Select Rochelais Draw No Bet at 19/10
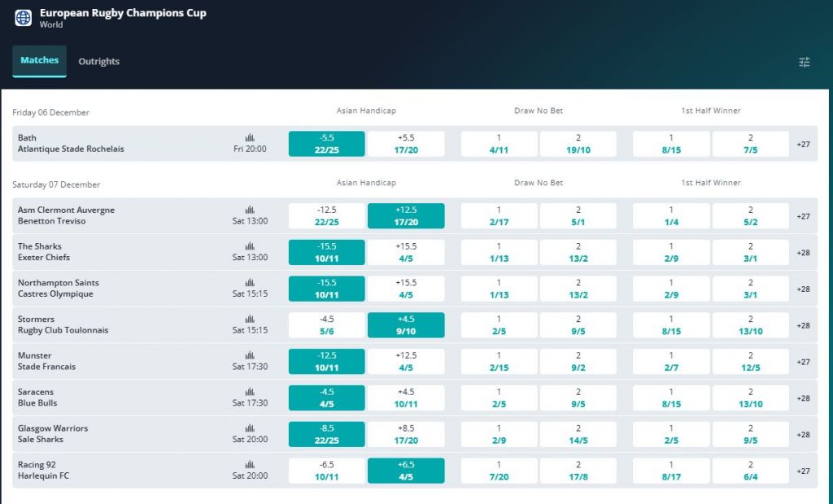Image resolution: width=833 pixels, height=504 pixels. tap(578, 144)
